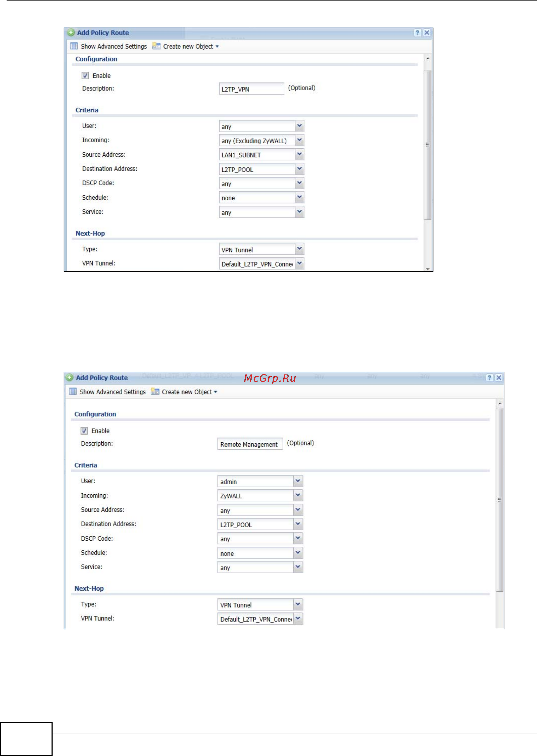Click scroll down arrow in upper dialog
This screenshot has height=756, width=537.
428,269
